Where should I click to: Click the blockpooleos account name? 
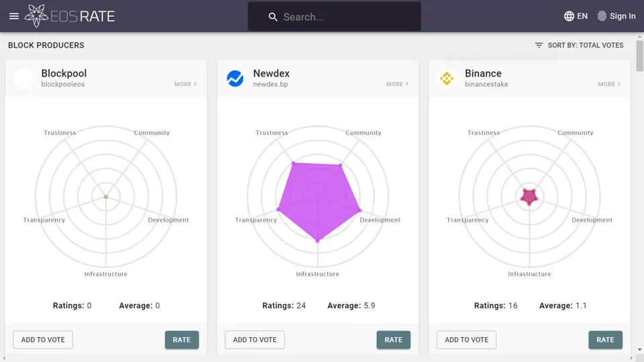click(x=63, y=84)
